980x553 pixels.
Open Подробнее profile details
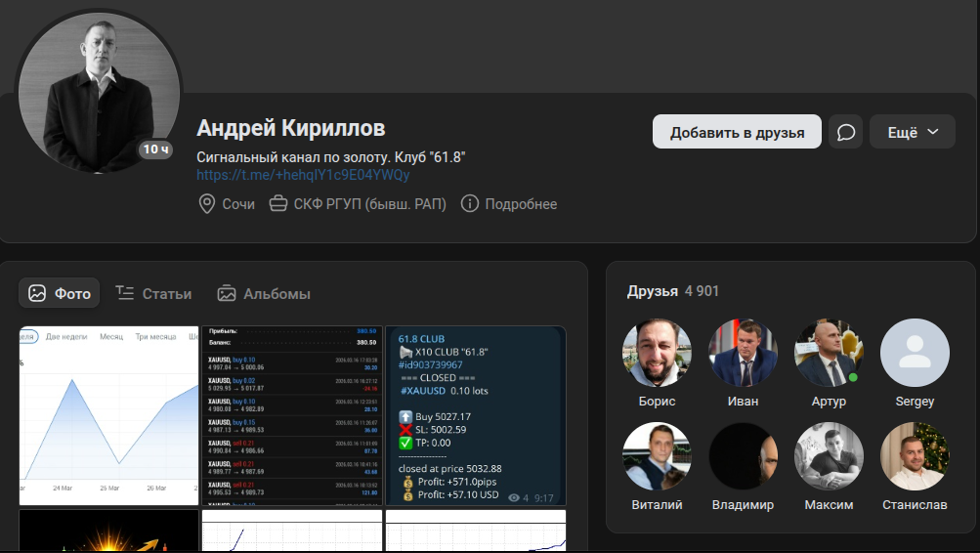521,203
